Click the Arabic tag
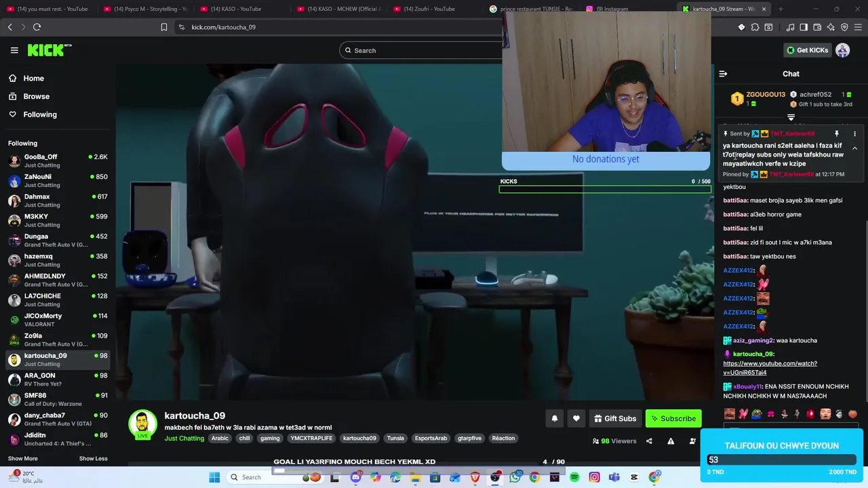Screen dimensions: 868x488 coord(220,439)
